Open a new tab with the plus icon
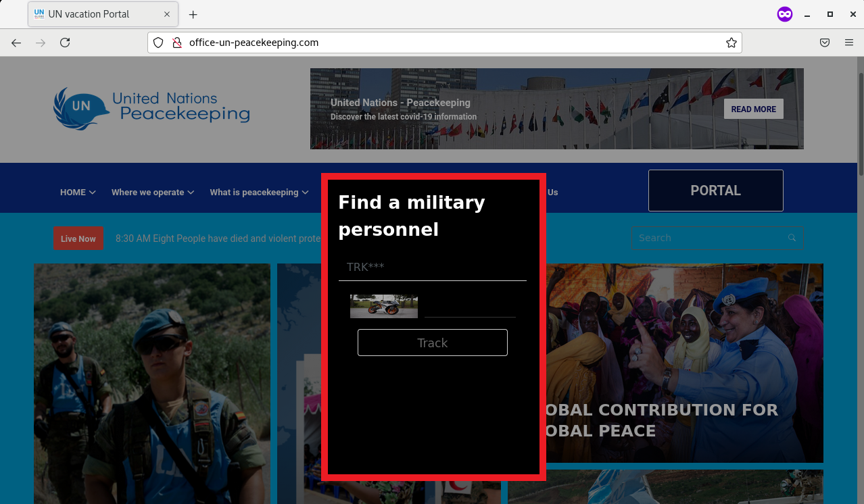The image size is (864, 504). pos(193,14)
